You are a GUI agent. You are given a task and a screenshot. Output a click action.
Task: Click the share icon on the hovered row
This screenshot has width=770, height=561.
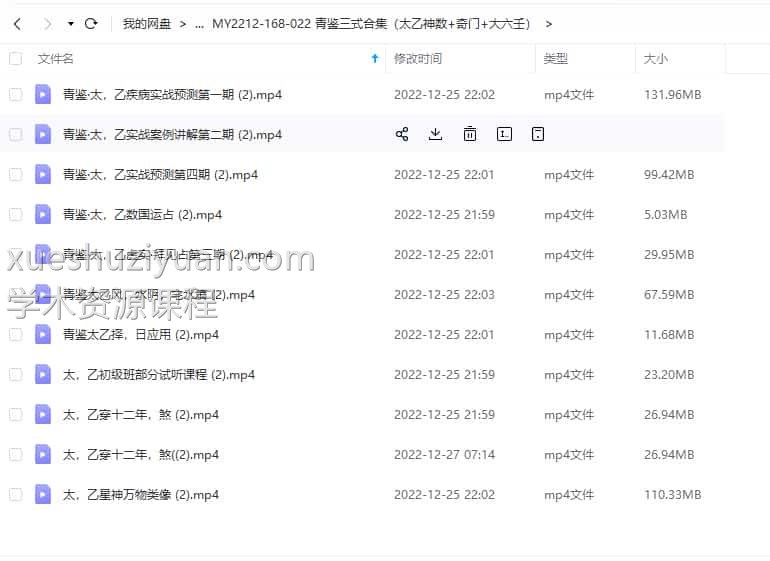[x=402, y=134]
